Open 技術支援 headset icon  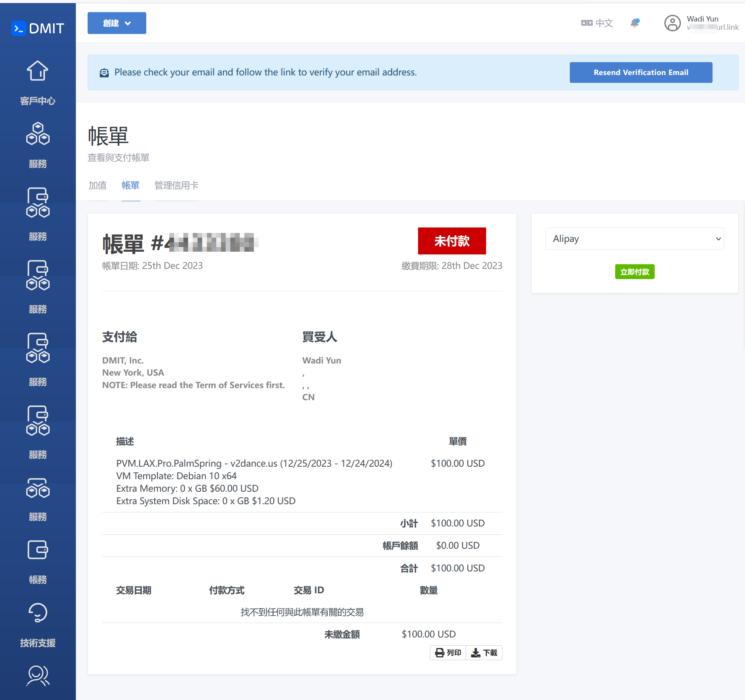(38, 612)
